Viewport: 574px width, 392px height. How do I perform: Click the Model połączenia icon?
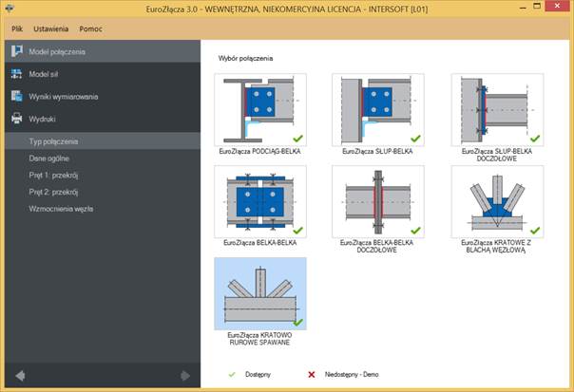point(16,51)
